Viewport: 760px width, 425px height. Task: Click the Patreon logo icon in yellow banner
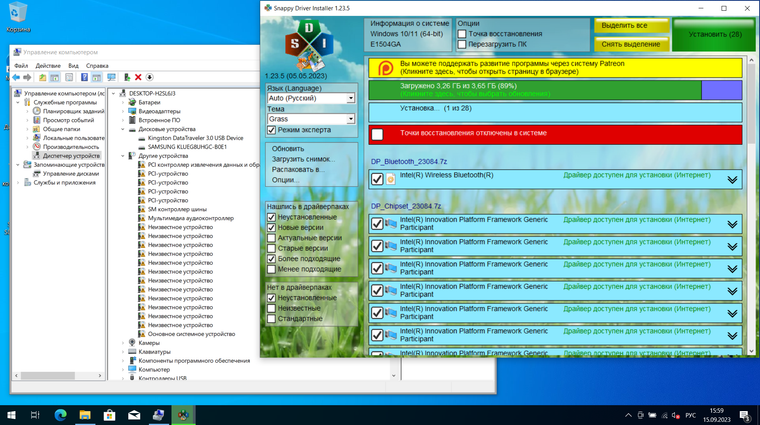coord(386,68)
